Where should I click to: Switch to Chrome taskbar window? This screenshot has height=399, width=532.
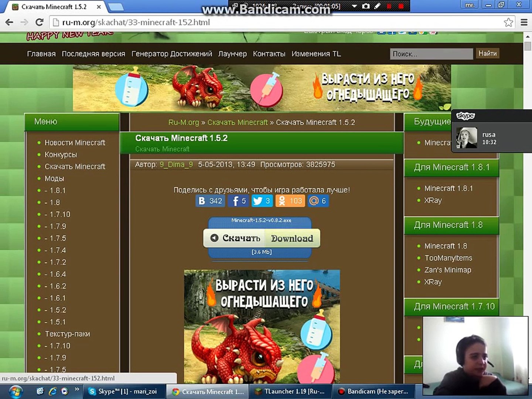(207, 391)
